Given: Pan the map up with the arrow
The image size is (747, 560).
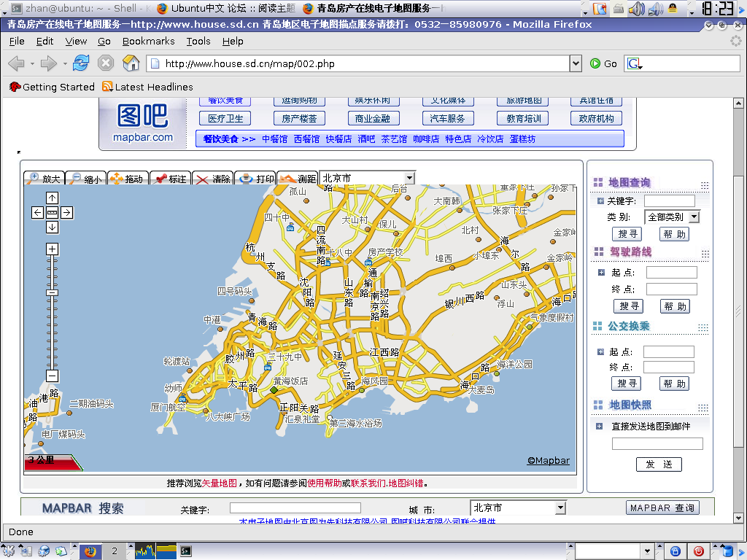Looking at the screenshot, I should pyautogui.click(x=53, y=198).
